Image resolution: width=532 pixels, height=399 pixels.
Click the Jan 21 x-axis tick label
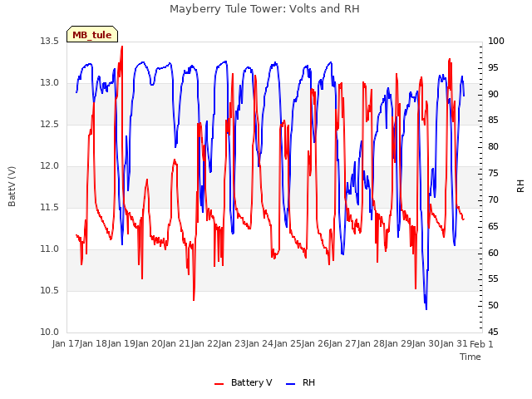[x=176, y=343]
